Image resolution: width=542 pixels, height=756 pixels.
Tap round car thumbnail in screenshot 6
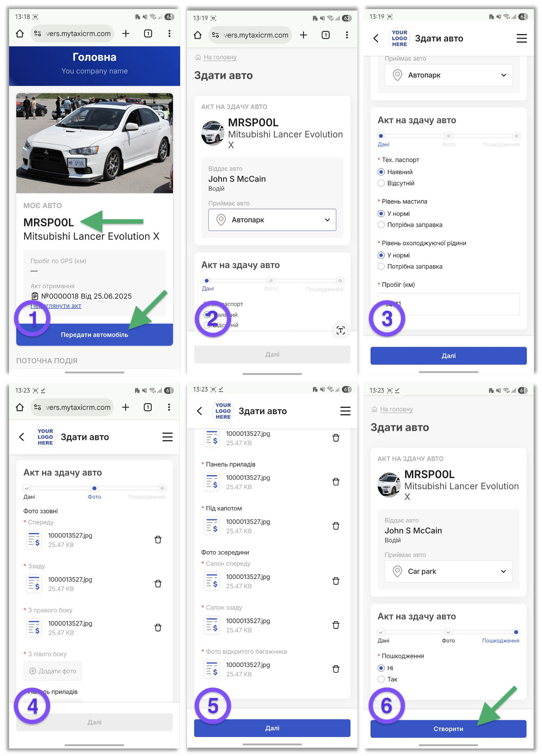(389, 485)
